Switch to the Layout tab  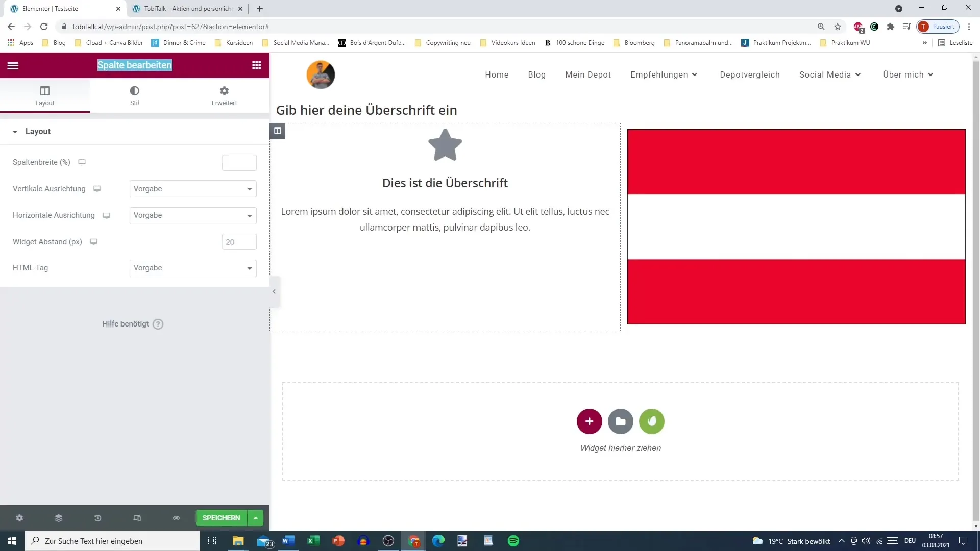pos(45,96)
